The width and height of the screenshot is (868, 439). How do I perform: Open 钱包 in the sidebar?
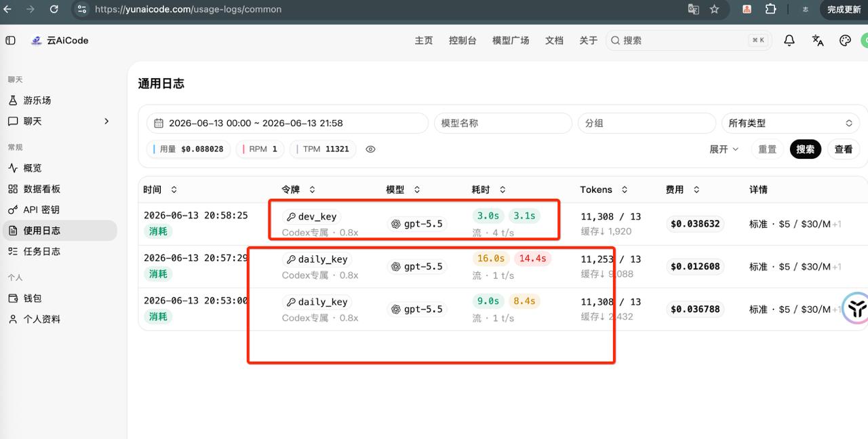click(60, 299)
